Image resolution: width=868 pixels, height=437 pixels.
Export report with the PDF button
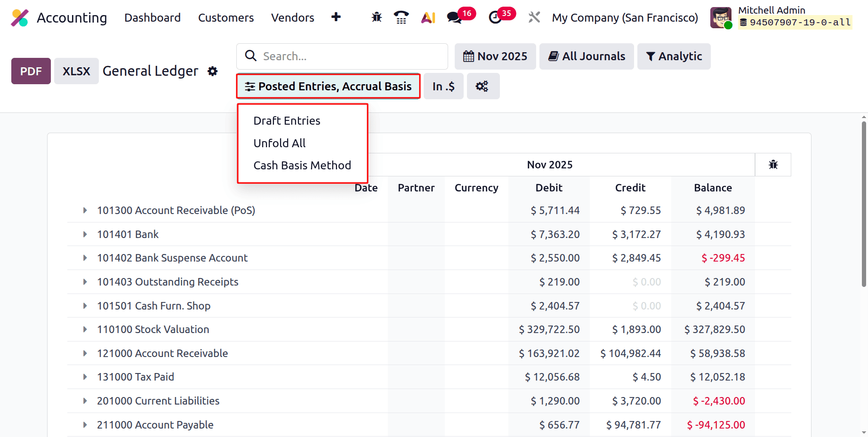pyautogui.click(x=31, y=71)
